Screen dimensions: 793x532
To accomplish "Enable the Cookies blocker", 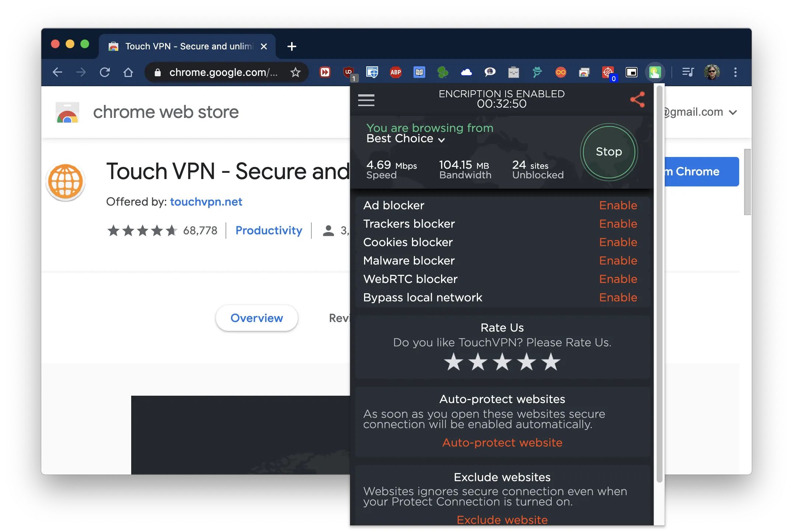I will pos(618,242).
